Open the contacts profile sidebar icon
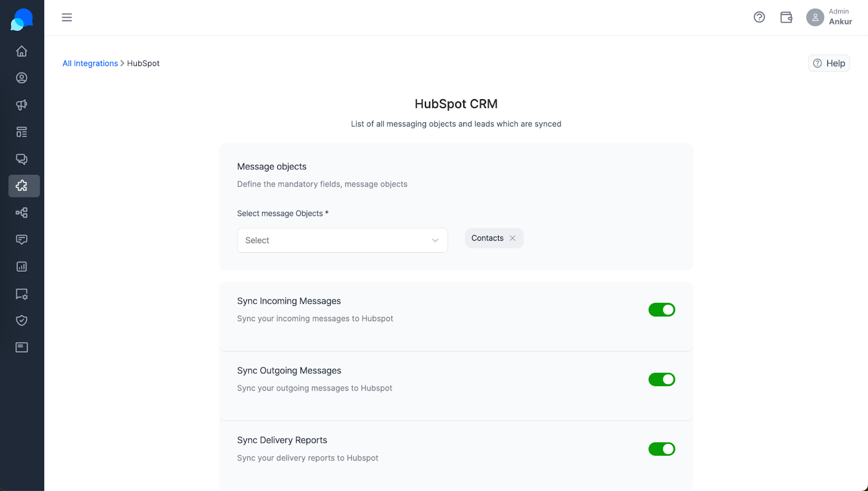The height and width of the screenshot is (491, 868). (x=22, y=78)
